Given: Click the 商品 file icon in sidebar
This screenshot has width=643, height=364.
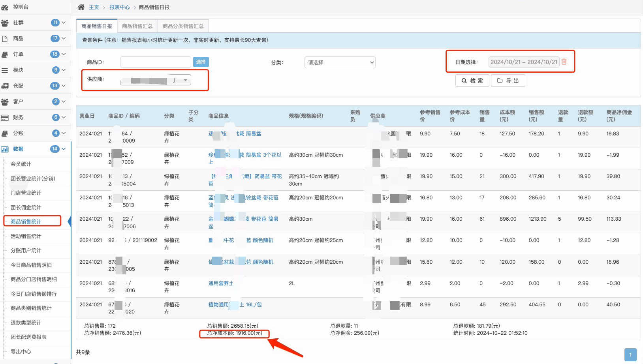Looking at the screenshot, I should pyautogui.click(x=5, y=39).
